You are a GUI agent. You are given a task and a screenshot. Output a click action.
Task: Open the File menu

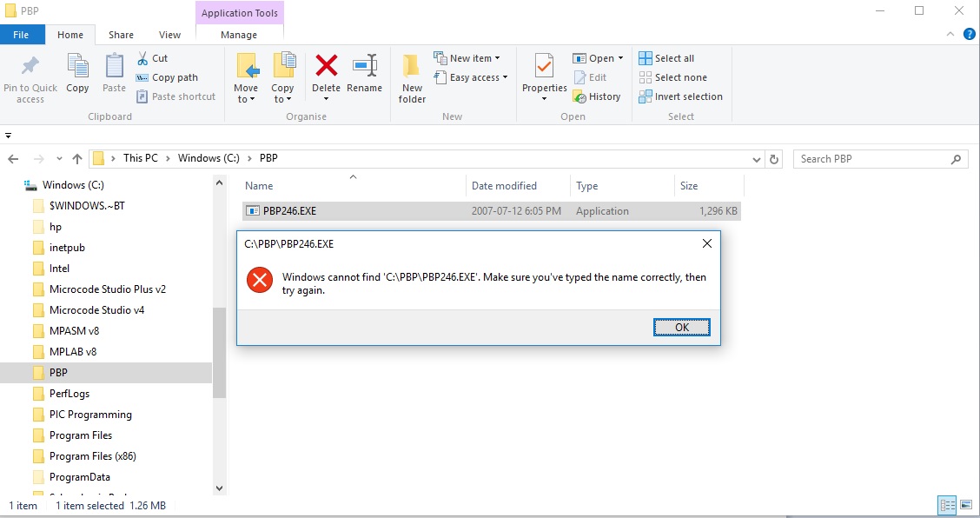click(22, 35)
